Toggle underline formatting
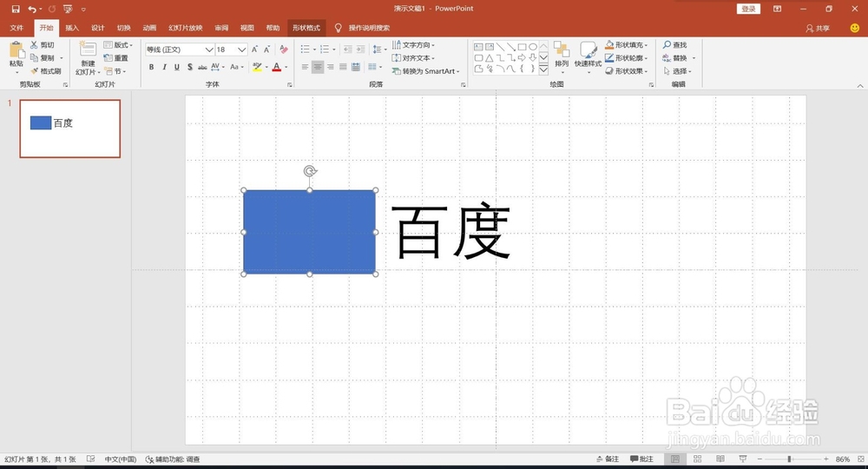 176,67
